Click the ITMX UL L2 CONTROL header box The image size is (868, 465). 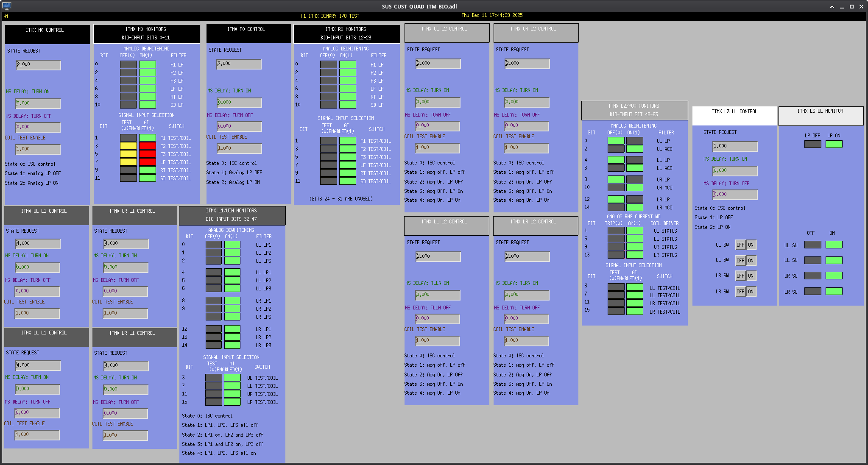pyautogui.click(x=447, y=33)
